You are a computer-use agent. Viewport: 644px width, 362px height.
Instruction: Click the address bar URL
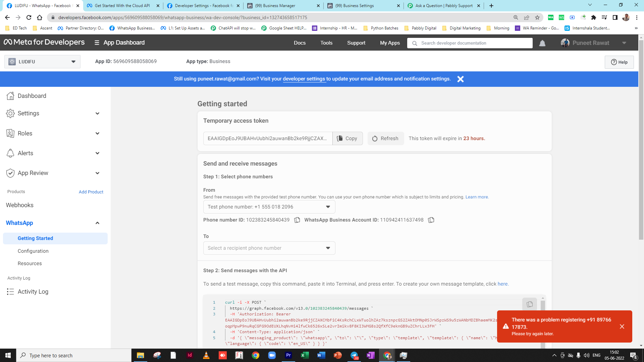[182, 17]
